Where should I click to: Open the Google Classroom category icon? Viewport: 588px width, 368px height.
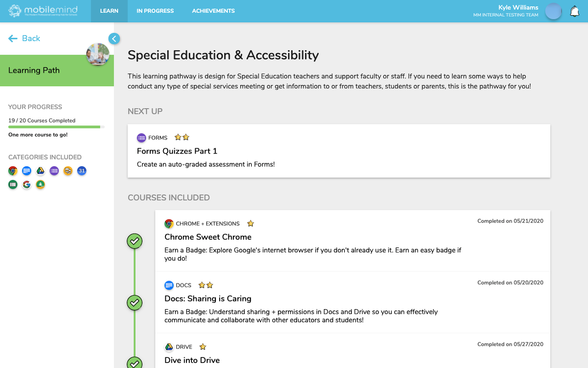click(x=40, y=185)
